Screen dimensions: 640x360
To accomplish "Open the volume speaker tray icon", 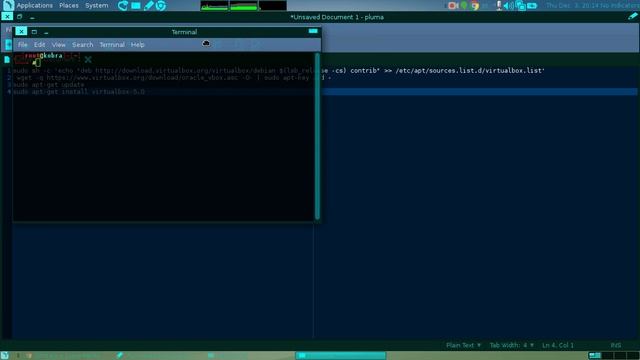I will pyautogui.click(x=509, y=6).
